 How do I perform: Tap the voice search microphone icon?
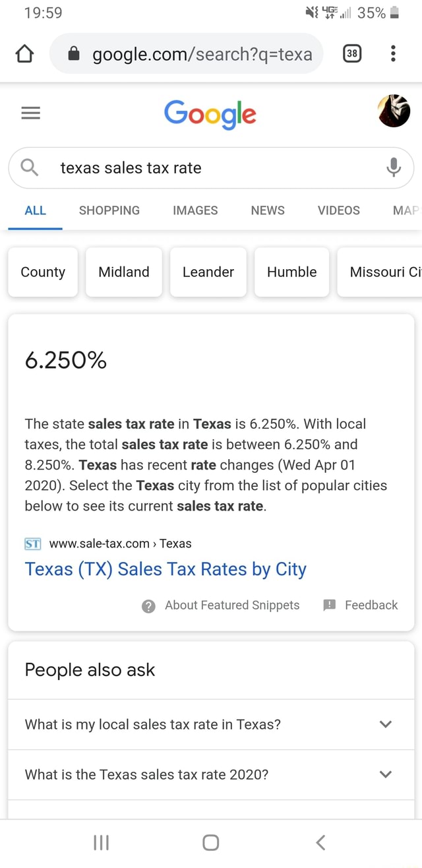coord(394,168)
